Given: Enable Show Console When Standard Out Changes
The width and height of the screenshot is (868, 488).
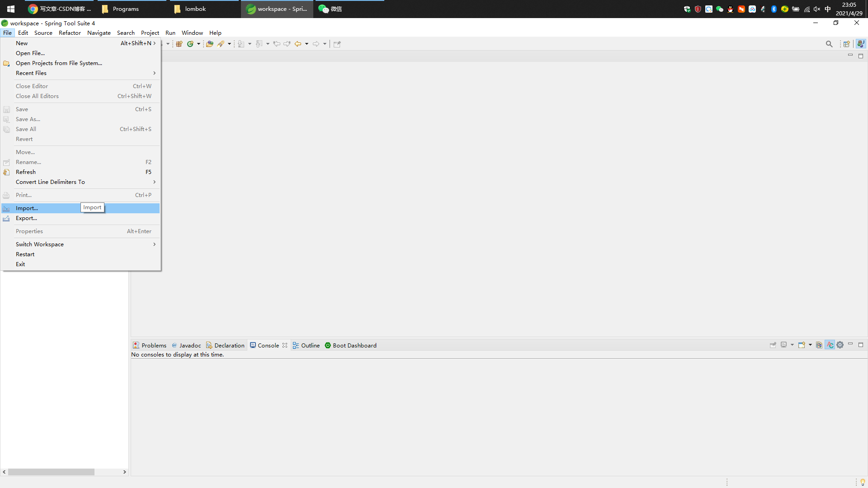Looking at the screenshot, I should point(820,345).
